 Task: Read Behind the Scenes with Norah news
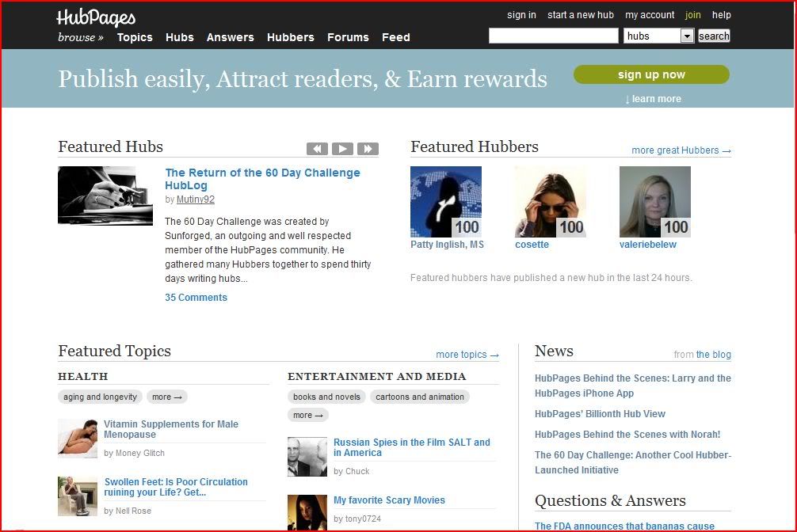click(x=627, y=435)
